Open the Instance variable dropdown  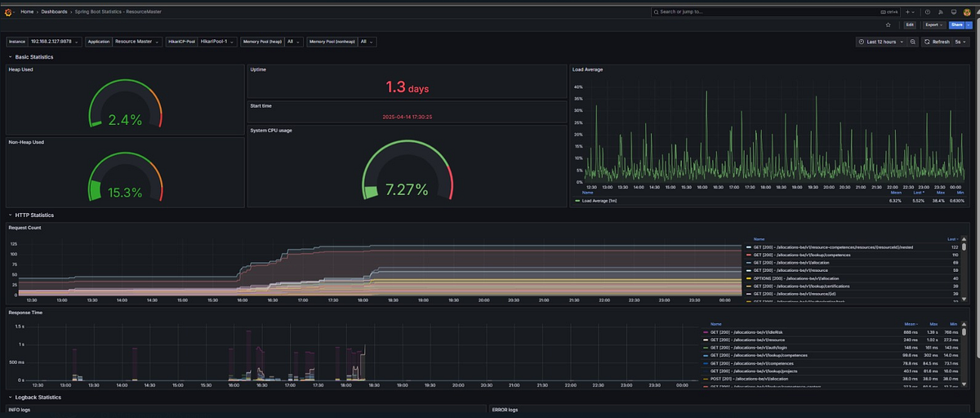(x=54, y=41)
